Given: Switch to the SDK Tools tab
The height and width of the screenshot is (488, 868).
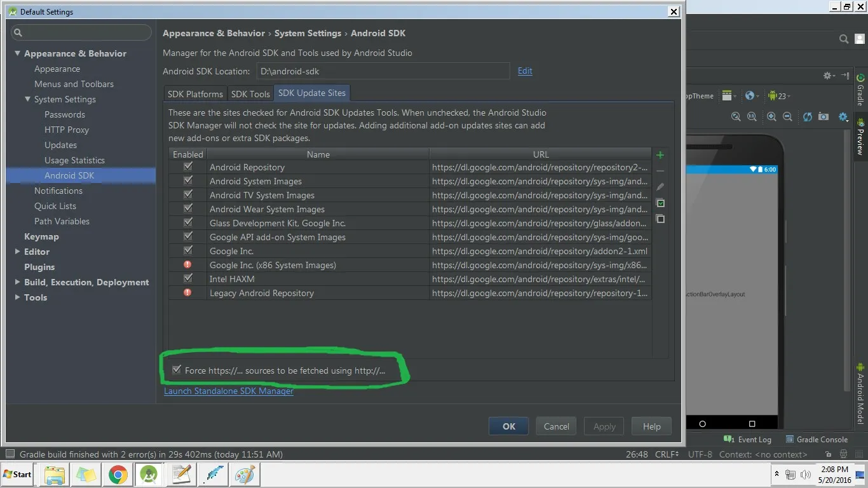Looking at the screenshot, I should (x=250, y=94).
